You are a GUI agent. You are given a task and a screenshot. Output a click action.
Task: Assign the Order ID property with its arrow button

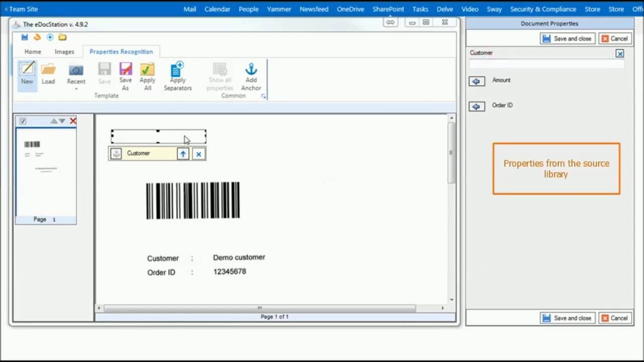click(x=476, y=106)
